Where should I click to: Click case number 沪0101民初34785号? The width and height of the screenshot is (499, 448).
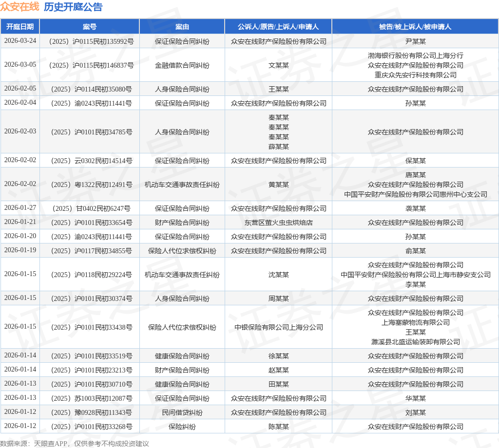click(x=103, y=132)
